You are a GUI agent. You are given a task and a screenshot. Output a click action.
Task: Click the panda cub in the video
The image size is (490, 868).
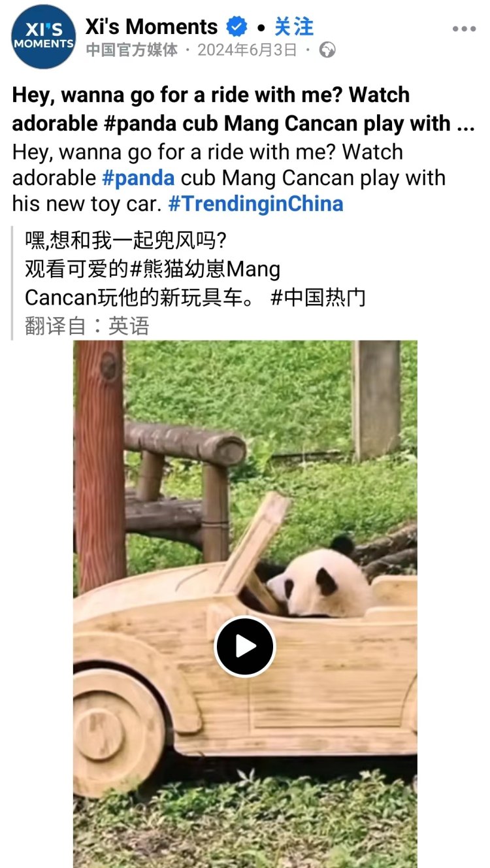click(316, 578)
